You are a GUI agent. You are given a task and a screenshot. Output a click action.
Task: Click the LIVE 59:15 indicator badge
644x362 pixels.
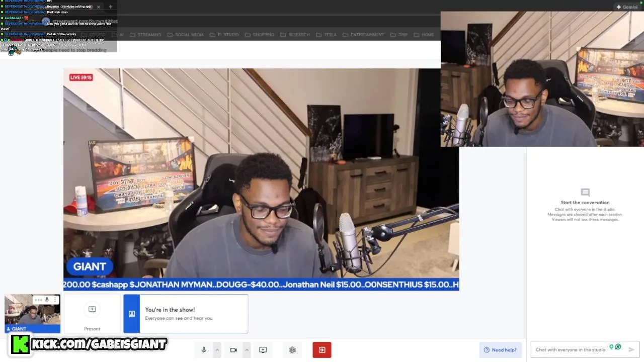pos(81,77)
